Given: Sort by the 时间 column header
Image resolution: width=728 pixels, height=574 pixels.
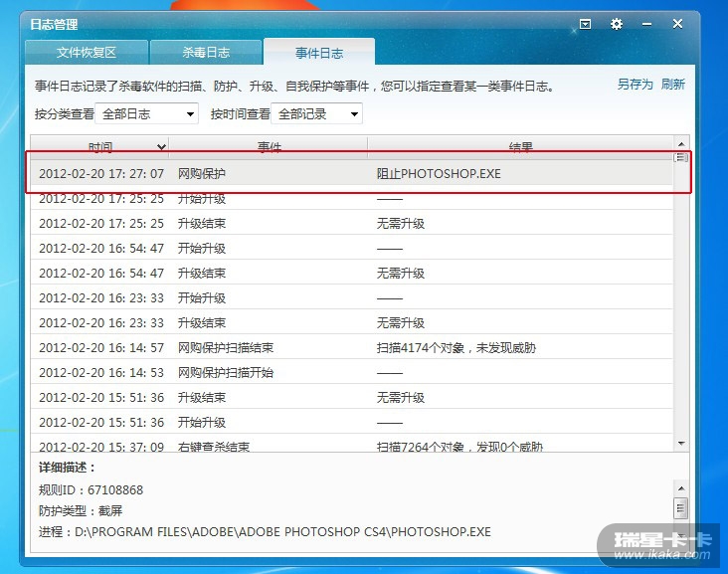Looking at the screenshot, I should click(x=99, y=147).
